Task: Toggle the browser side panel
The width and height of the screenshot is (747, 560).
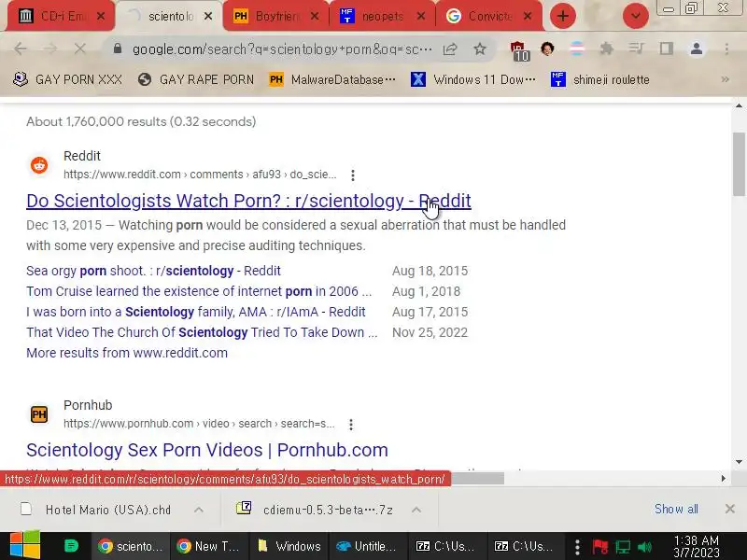Action: [666, 49]
